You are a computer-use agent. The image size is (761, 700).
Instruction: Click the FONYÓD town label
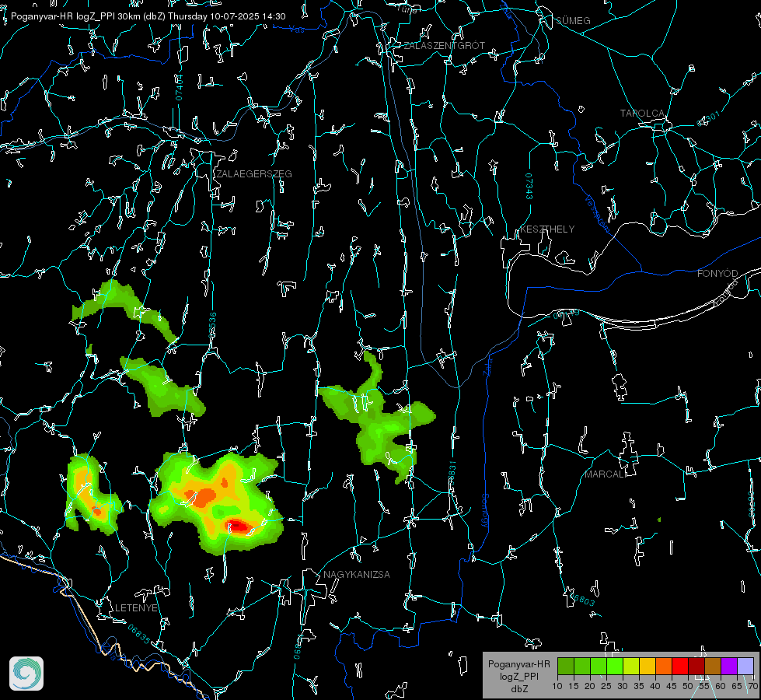[x=717, y=274]
